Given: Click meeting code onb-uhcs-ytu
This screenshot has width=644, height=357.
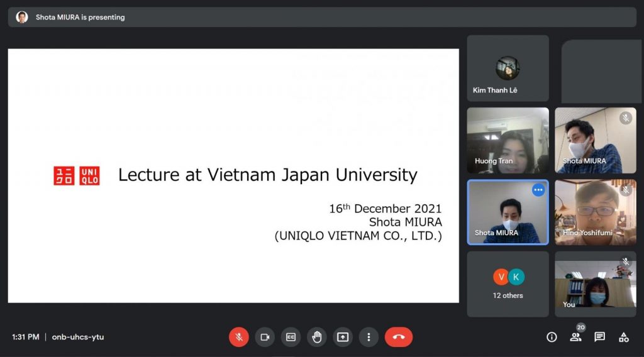Looking at the screenshot, I should (77, 337).
